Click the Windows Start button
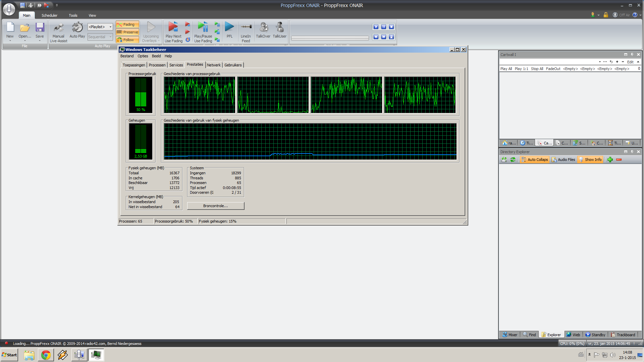The height and width of the screenshot is (362, 644). coord(9,355)
